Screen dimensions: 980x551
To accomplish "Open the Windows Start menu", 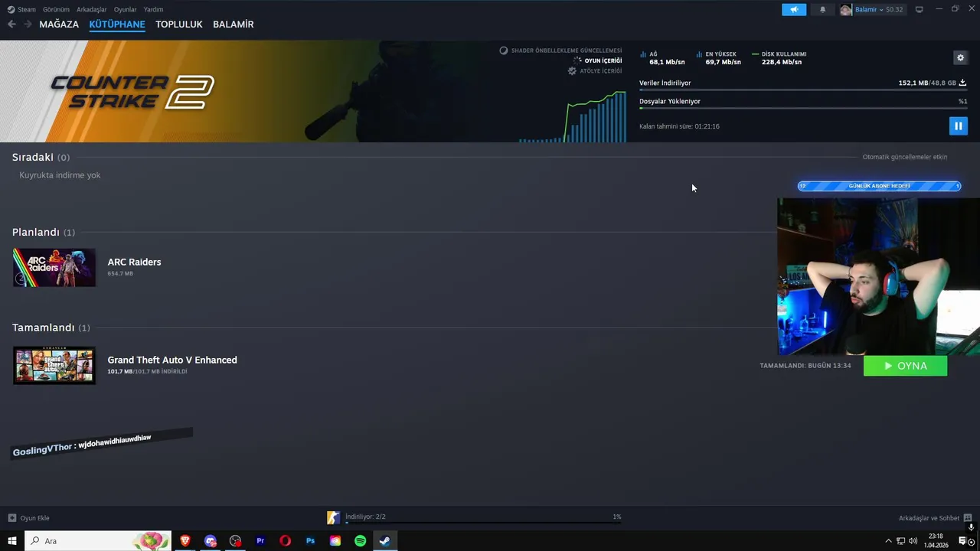I will [11, 541].
